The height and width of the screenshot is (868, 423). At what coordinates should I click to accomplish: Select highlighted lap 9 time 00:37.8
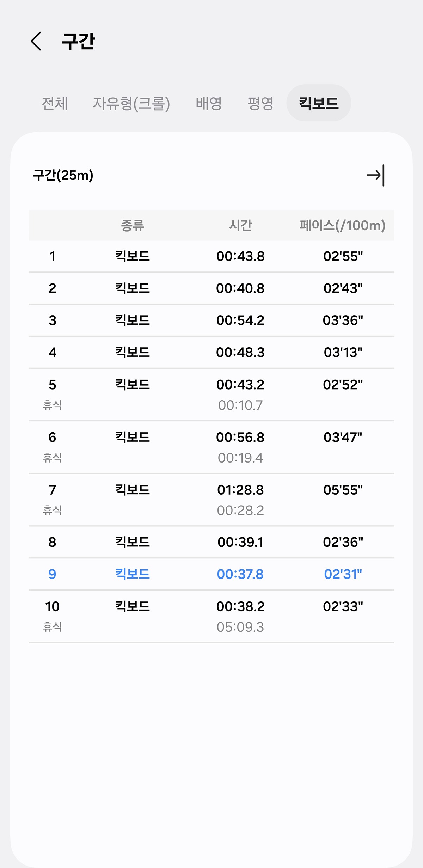click(240, 574)
